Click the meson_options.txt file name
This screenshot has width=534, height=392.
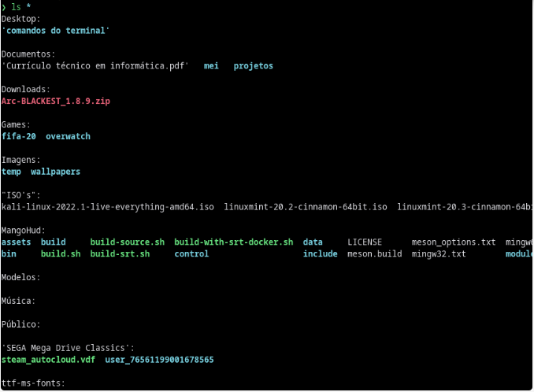tap(454, 242)
